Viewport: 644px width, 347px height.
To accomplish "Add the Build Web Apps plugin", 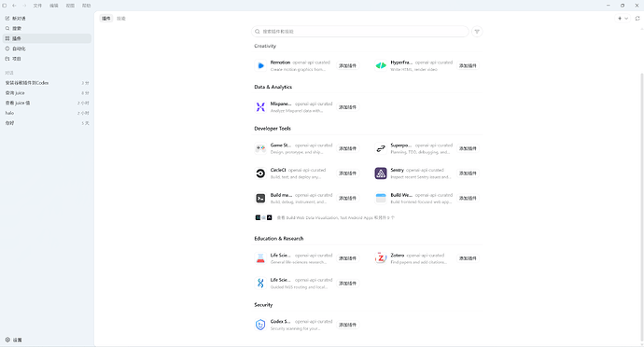I will coord(468,199).
